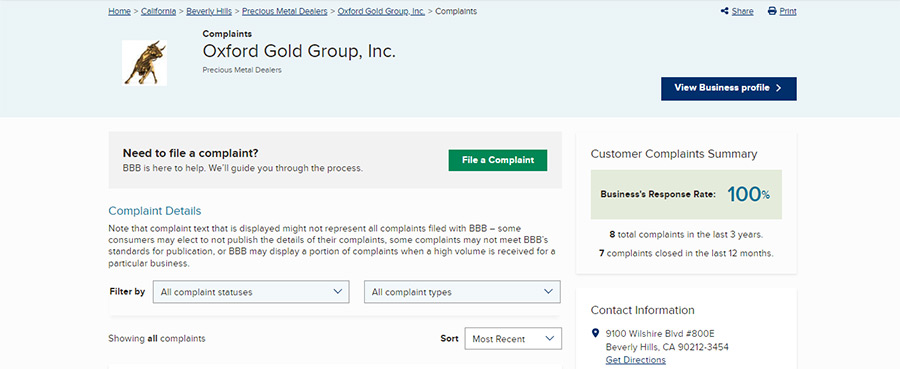Click the 'Need to file a complaint?' heading

tap(191, 153)
